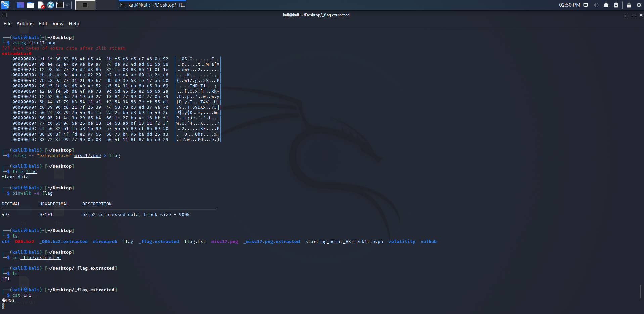Open the Actions menu
Screen dimensions: 644x314
(25, 24)
